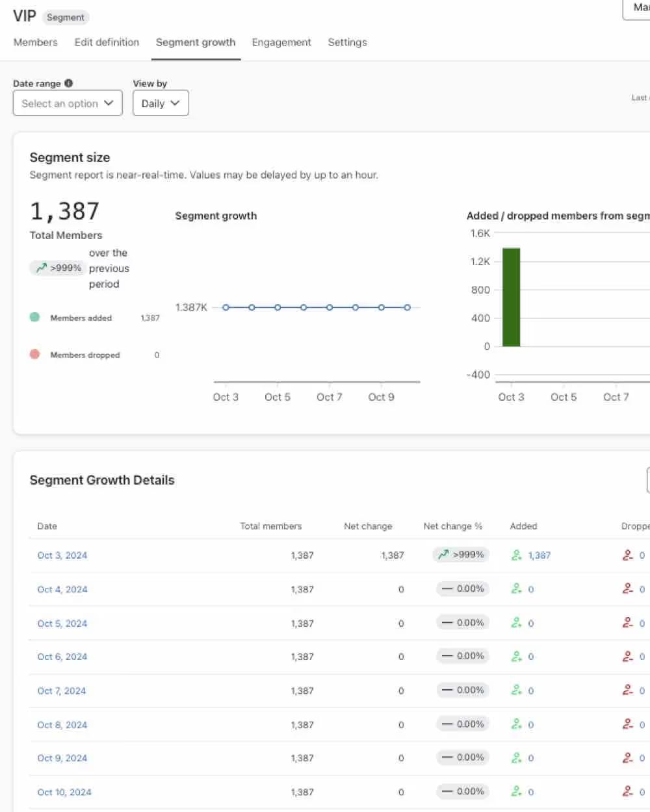Click the green added-members icon on Oct 3 row
Image resolution: width=650 pixels, height=812 pixels.
[517, 555]
